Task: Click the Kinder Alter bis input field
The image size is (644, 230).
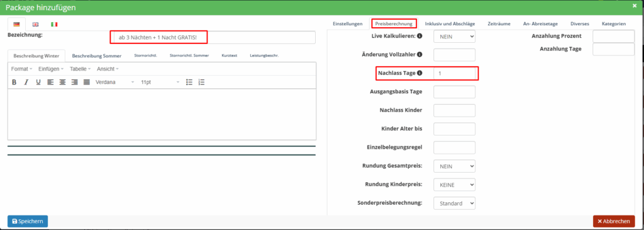Action: 454,129
